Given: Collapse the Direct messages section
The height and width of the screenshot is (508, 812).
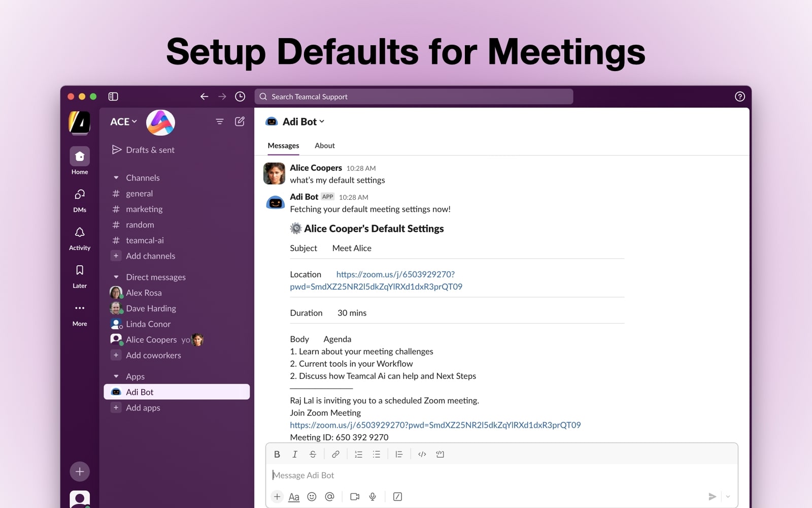Looking at the screenshot, I should [116, 277].
